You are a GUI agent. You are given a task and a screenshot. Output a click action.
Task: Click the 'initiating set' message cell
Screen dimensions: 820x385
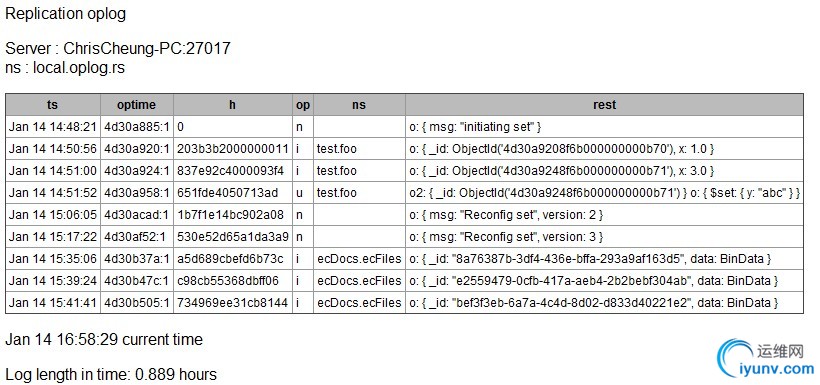pyautogui.click(x=604, y=127)
